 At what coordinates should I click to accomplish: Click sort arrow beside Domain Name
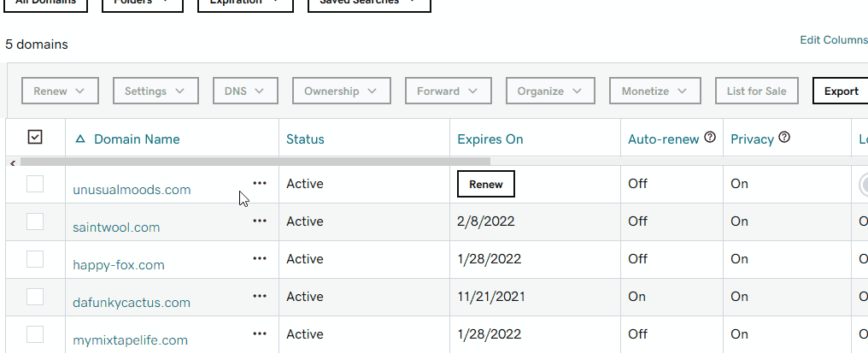[80, 139]
